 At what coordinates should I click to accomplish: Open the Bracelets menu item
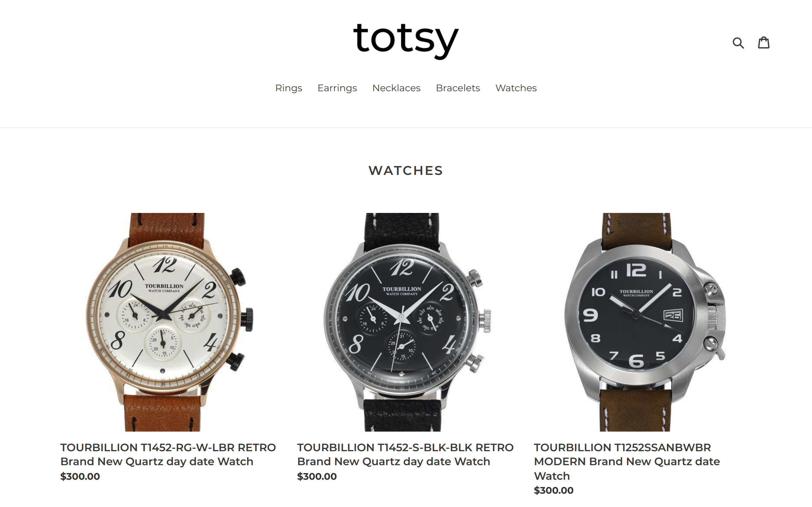pyautogui.click(x=458, y=88)
